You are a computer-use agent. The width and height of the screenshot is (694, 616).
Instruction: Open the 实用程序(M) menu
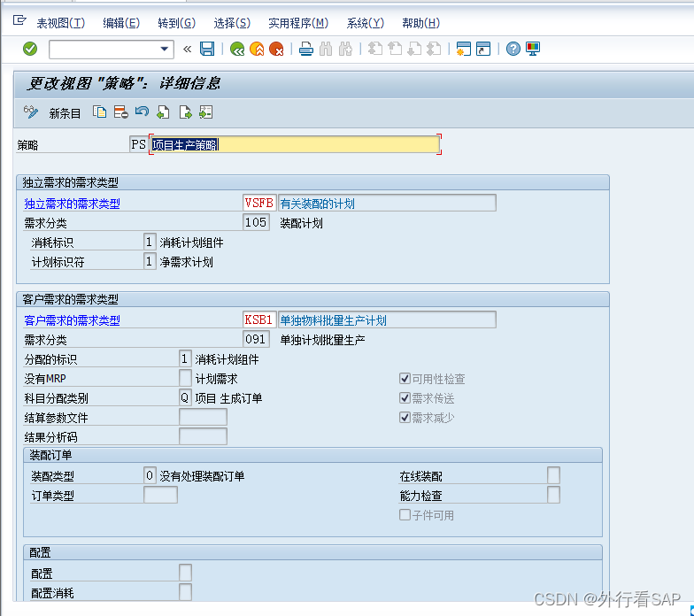pos(298,23)
